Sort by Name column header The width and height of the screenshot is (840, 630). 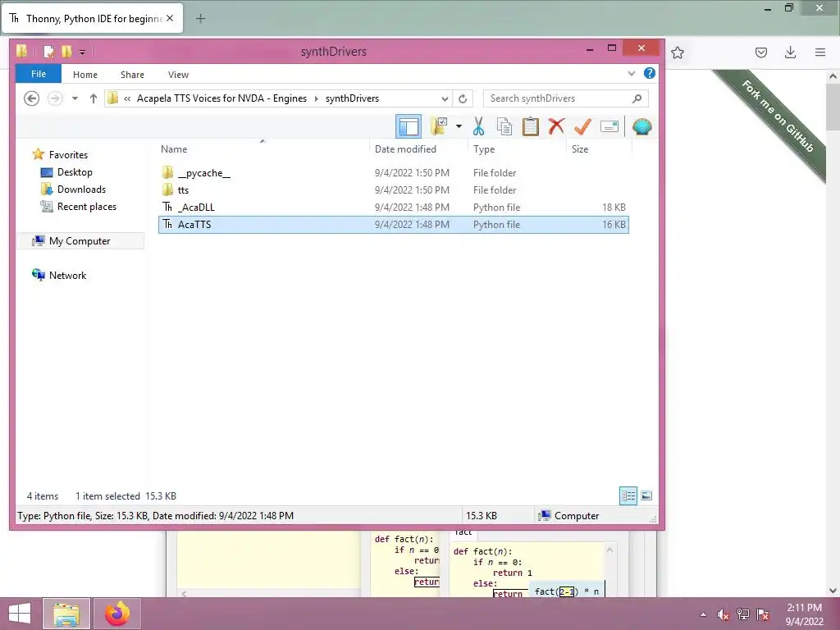[x=174, y=149]
